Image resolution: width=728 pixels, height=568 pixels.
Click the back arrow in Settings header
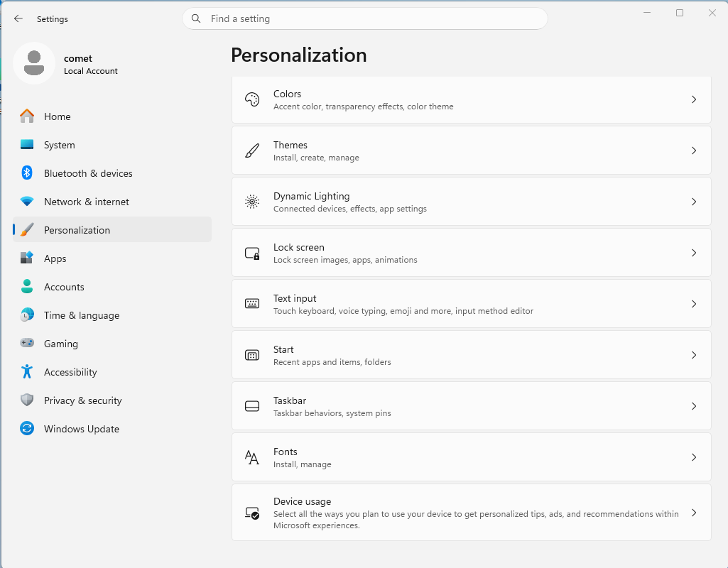pyautogui.click(x=18, y=18)
